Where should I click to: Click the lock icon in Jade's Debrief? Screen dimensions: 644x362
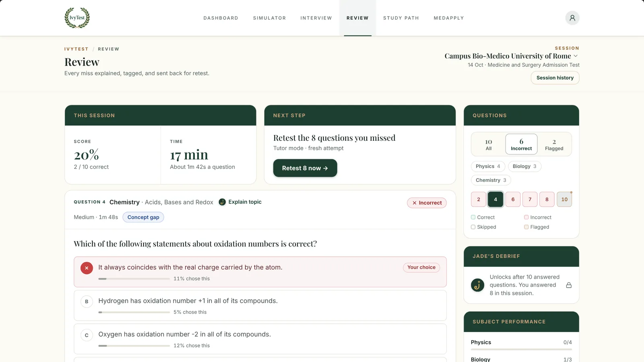569,285
